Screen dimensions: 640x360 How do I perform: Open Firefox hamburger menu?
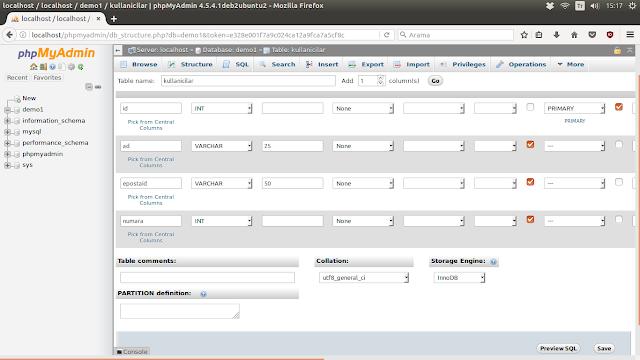coord(630,35)
